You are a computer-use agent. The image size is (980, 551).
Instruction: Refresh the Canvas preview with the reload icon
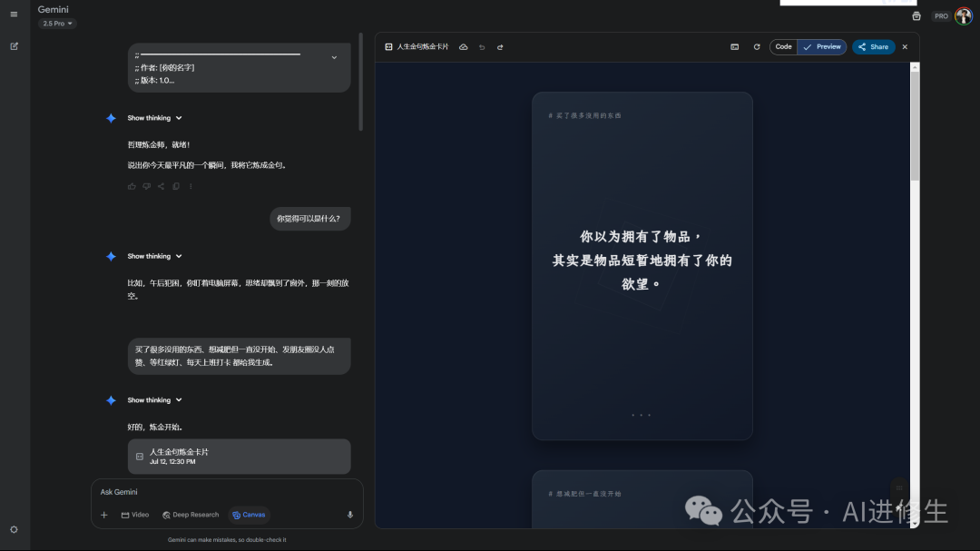pos(758,46)
